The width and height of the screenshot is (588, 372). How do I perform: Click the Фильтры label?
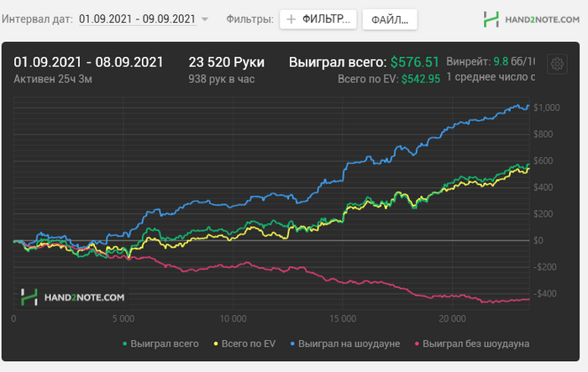click(249, 19)
